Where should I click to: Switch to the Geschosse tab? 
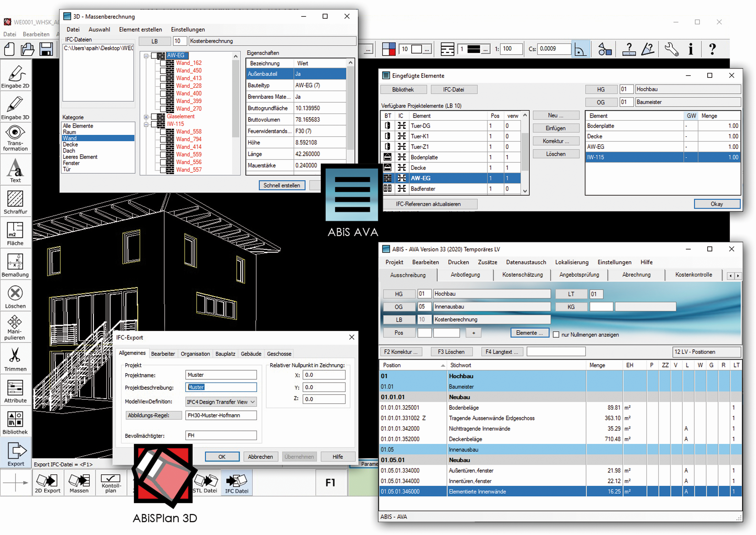click(279, 354)
